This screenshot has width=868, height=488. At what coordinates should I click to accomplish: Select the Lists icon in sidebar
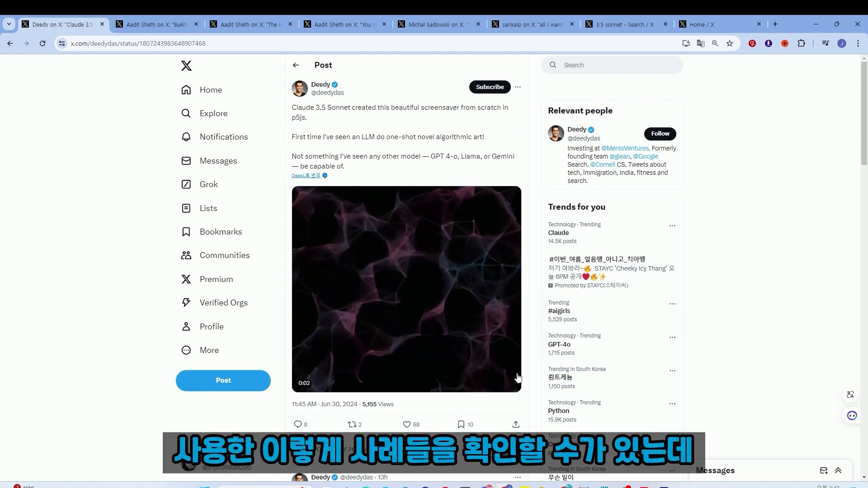186,208
